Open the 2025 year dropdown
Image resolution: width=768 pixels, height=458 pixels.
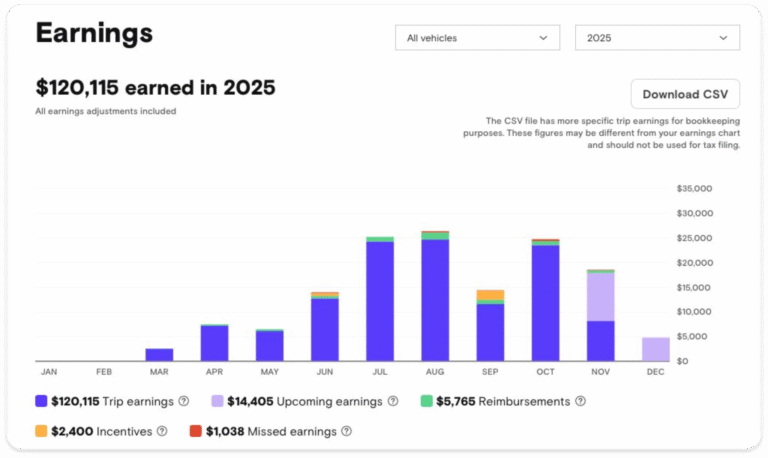(x=657, y=38)
